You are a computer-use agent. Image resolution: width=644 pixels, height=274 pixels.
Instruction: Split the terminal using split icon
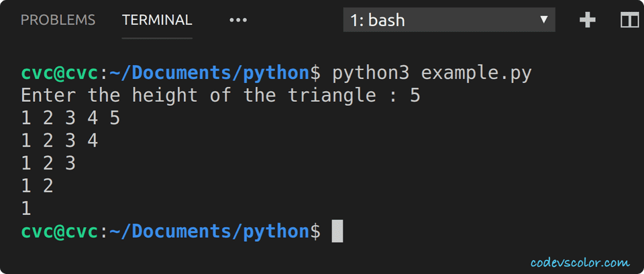click(x=629, y=20)
